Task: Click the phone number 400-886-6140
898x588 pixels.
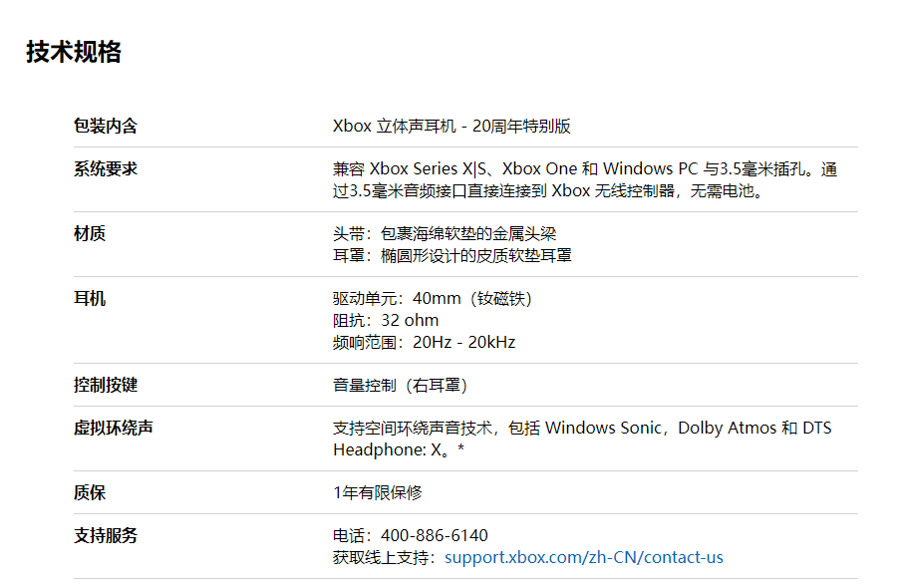Action: tap(435, 535)
